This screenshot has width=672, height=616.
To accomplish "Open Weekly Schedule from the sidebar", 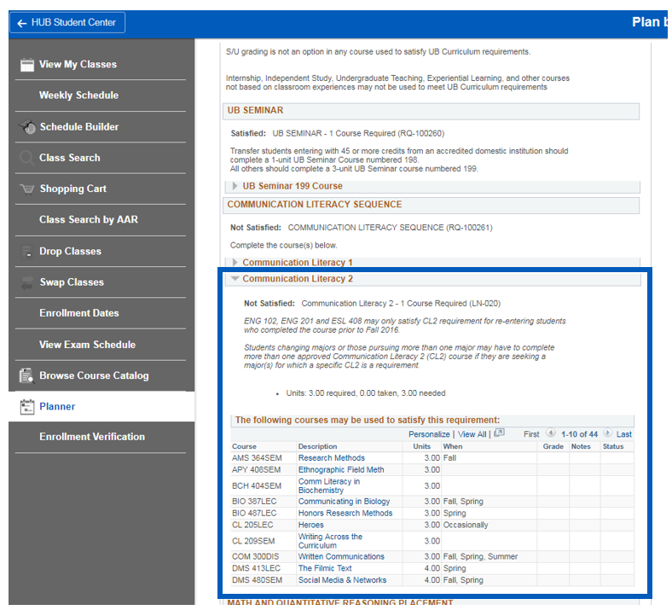I will [x=78, y=96].
